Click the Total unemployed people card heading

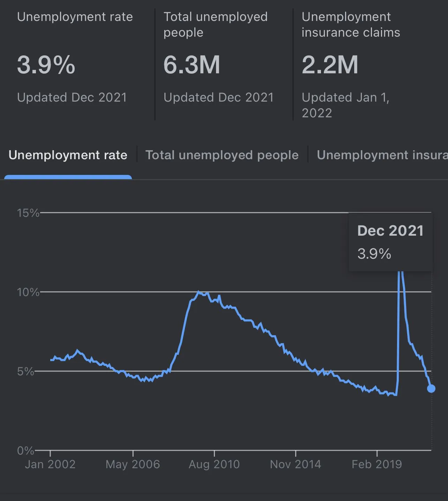(x=215, y=24)
